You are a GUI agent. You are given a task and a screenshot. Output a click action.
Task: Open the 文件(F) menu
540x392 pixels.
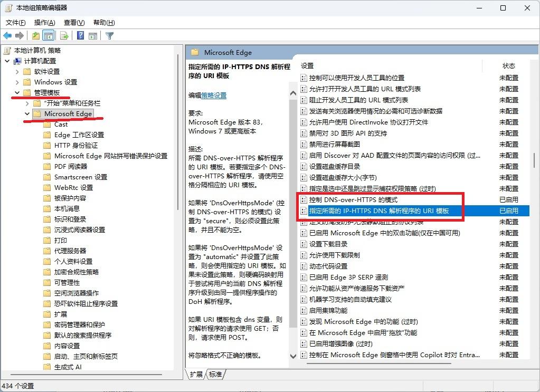tap(15, 23)
